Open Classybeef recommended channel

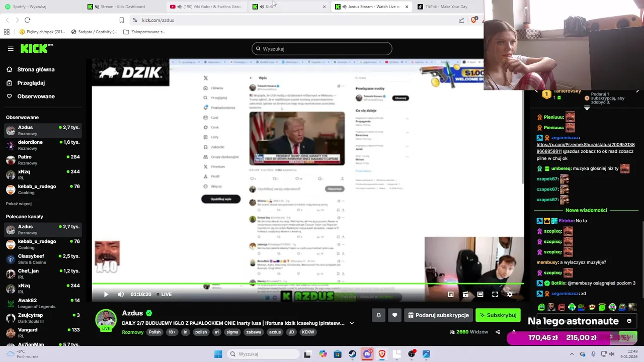(43, 259)
